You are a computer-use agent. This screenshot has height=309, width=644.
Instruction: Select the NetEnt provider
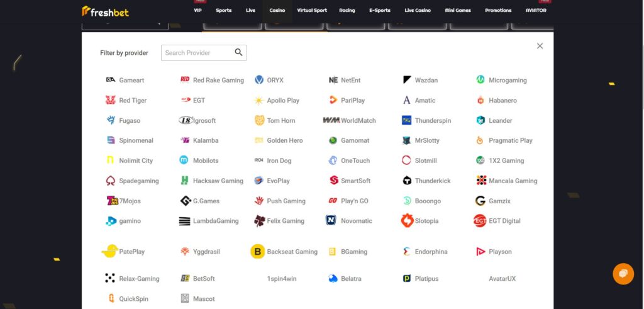pos(350,81)
